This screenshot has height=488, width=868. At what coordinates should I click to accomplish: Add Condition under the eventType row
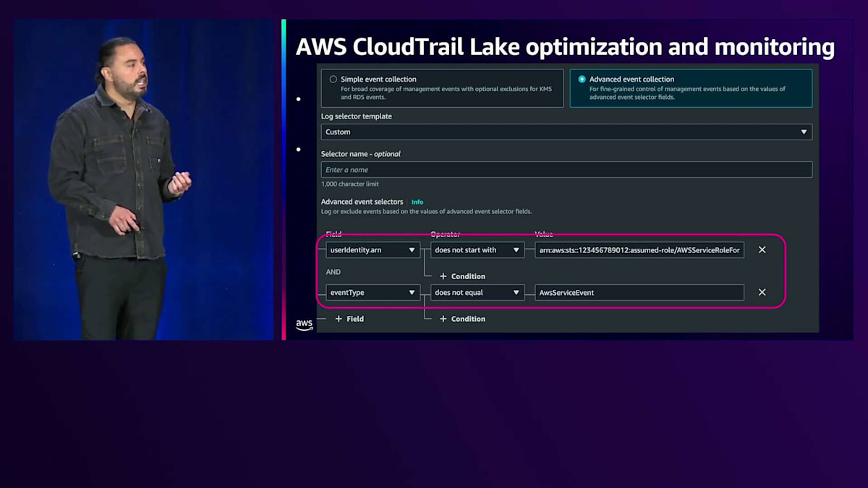463,319
